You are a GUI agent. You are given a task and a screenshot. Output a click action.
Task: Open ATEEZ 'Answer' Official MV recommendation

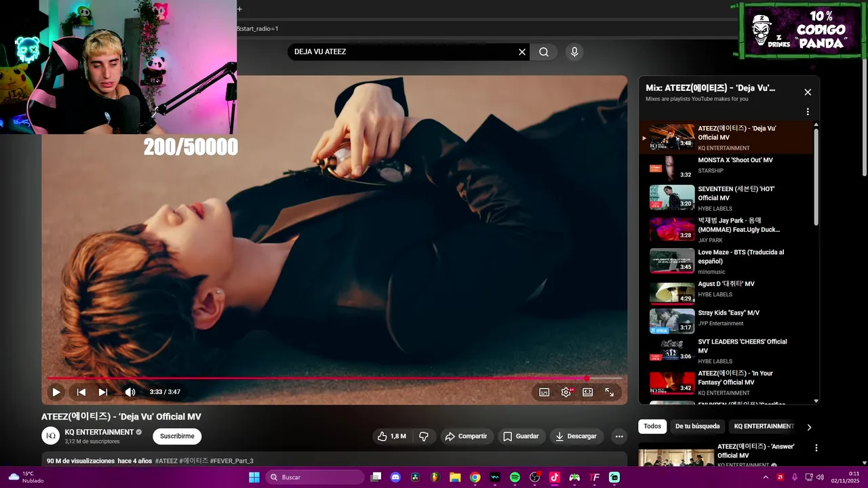tap(755, 451)
